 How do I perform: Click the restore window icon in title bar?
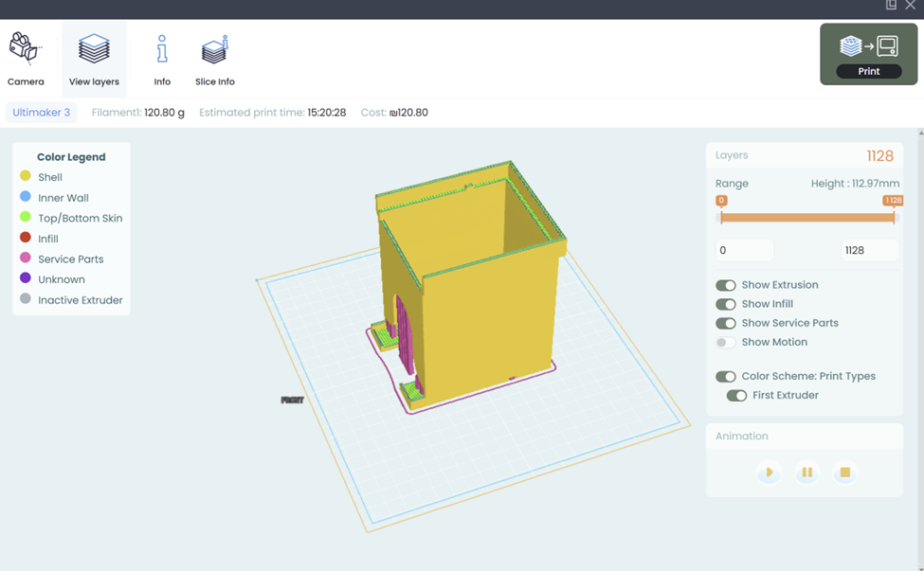tap(891, 5)
